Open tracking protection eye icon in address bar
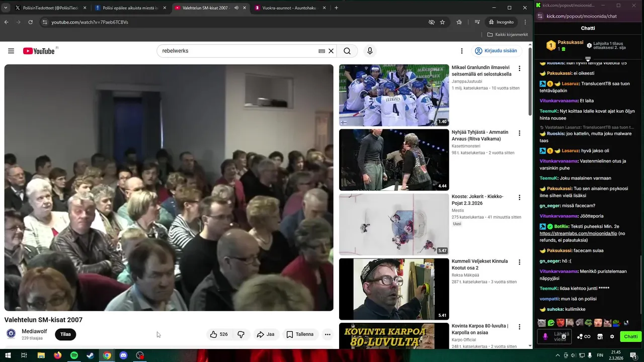The width and height of the screenshot is (644, 362). click(431, 22)
